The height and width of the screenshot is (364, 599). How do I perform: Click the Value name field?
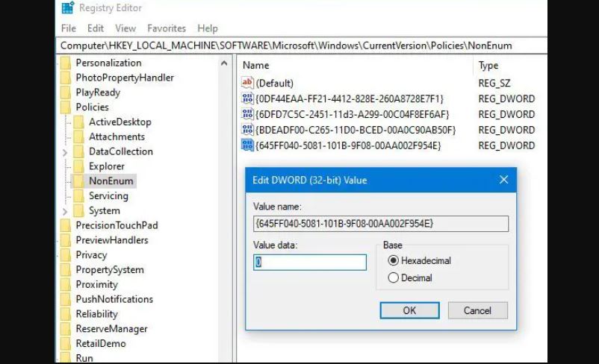[381, 224]
